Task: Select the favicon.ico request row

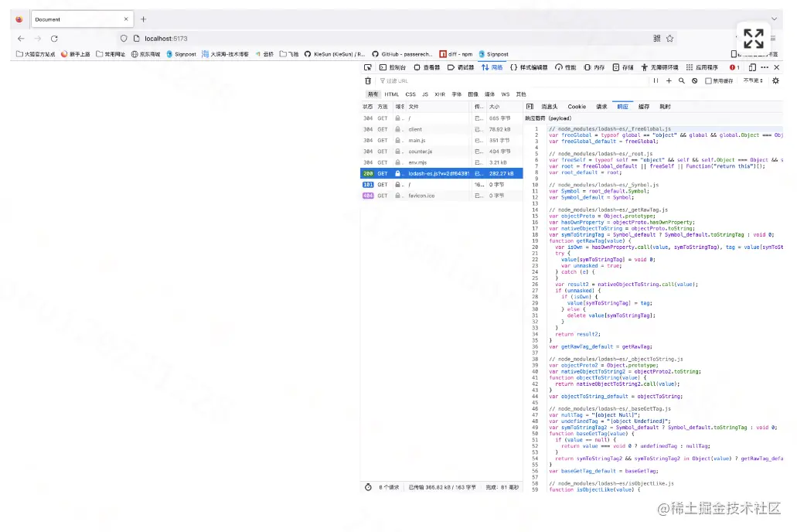Action: tap(441, 196)
